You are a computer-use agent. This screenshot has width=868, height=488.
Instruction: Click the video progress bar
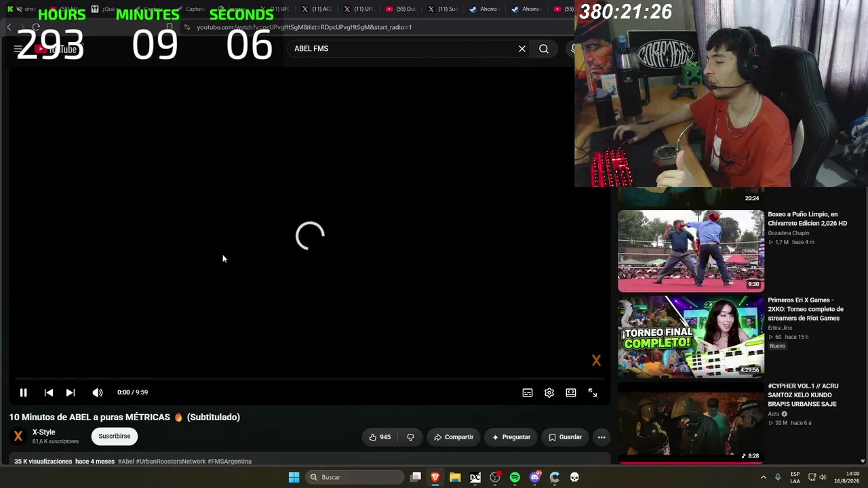tap(310, 379)
